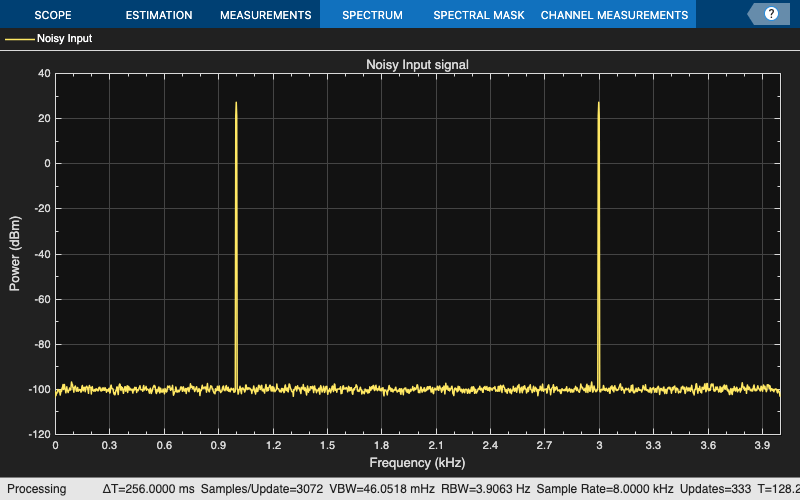Click the yellow Noisy Input legend line
This screenshot has width=800, height=500.
19,39
